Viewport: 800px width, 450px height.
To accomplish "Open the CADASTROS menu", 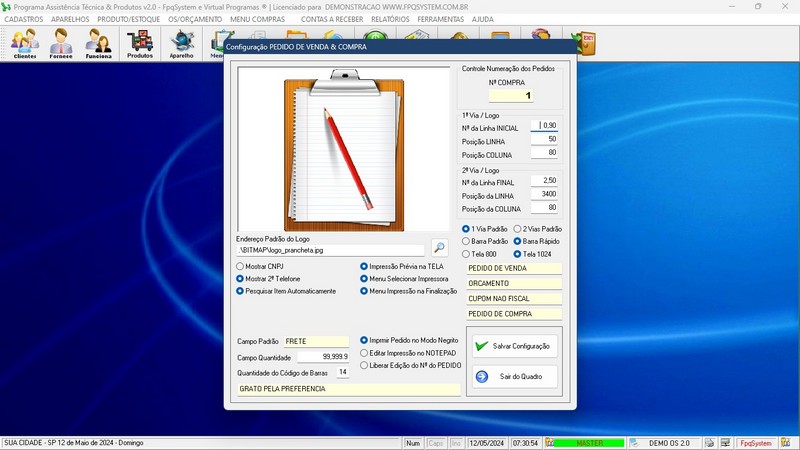I will click(x=24, y=19).
